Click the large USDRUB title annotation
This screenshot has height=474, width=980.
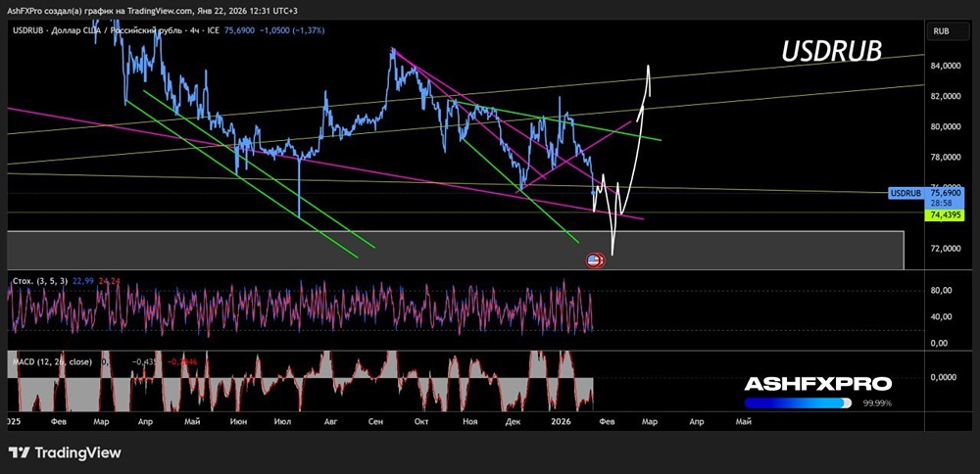(x=831, y=52)
